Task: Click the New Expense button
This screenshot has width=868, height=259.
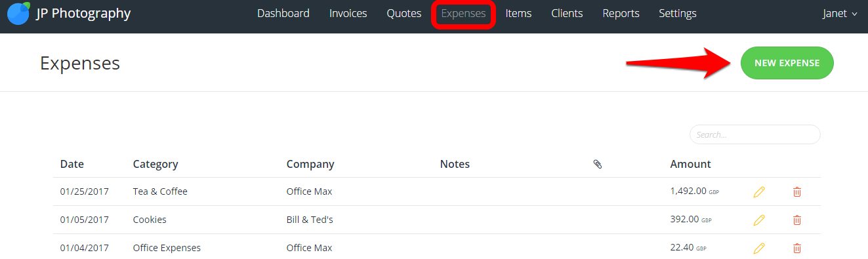Action: click(x=787, y=63)
